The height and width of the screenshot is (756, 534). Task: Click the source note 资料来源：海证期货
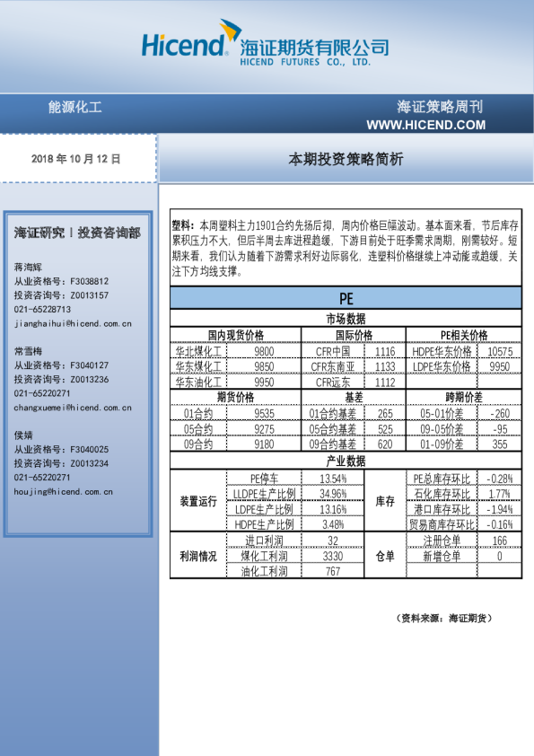click(444, 618)
